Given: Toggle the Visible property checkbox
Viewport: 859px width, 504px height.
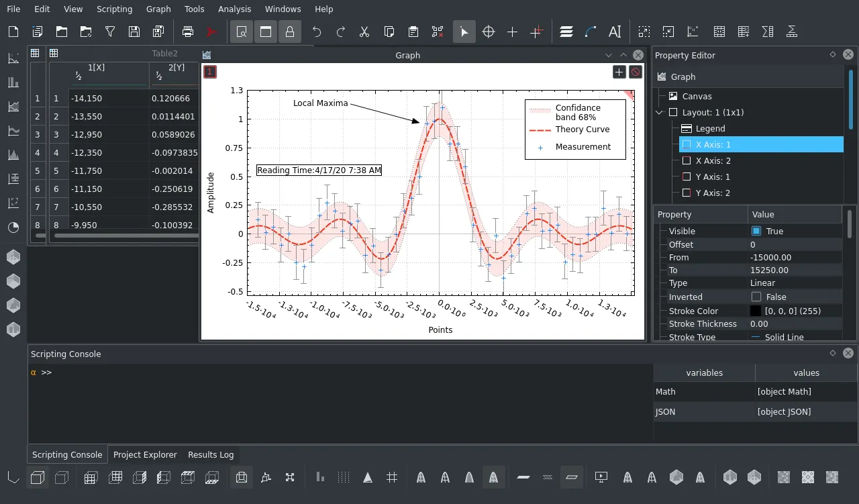Looking at the screenshot, I should point(756,231).
